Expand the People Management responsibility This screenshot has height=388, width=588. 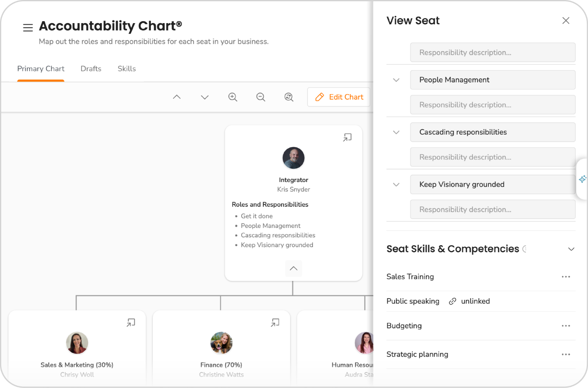coord(396,80)
